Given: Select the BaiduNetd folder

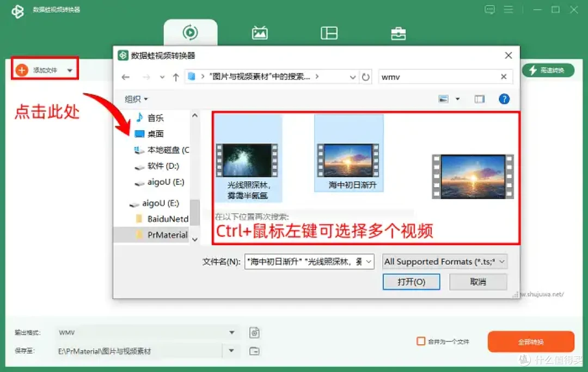Looking at the screenshot, I should pyautogui.click(x=162, y=218).
